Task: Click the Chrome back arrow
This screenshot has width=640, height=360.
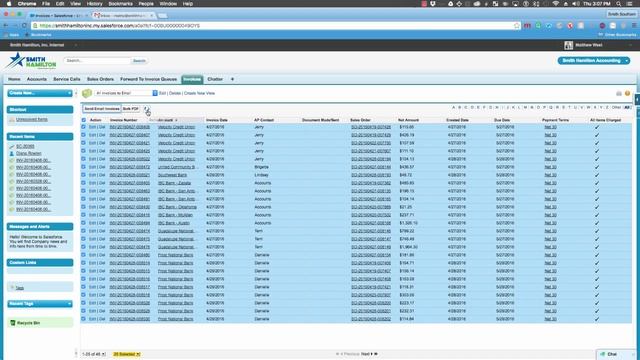Action: point(6,25)
